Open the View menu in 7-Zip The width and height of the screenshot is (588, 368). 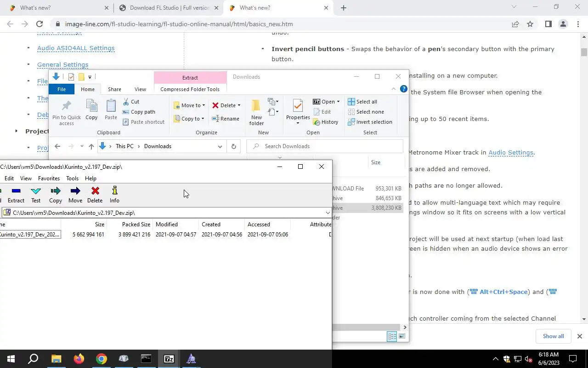pos(26,178)
